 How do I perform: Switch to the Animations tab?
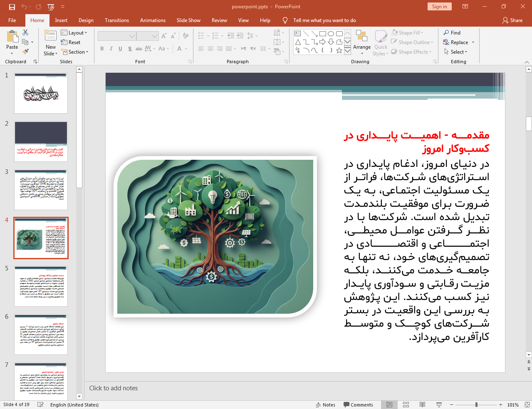[x=153, y=20]
